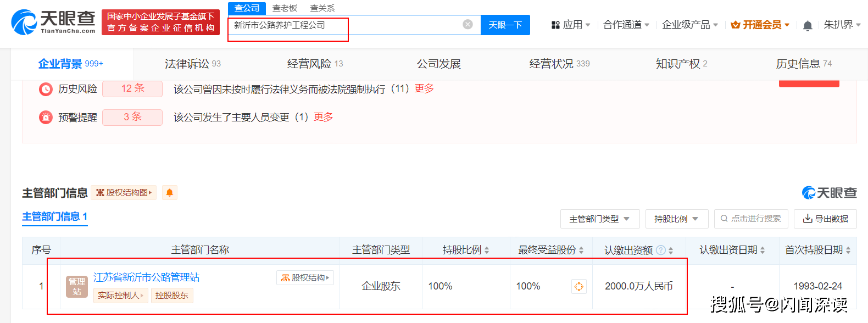Screen dimensions: 868x323
Task: Open the 持股比例 filter dropdown
Action: click(676, 219)
